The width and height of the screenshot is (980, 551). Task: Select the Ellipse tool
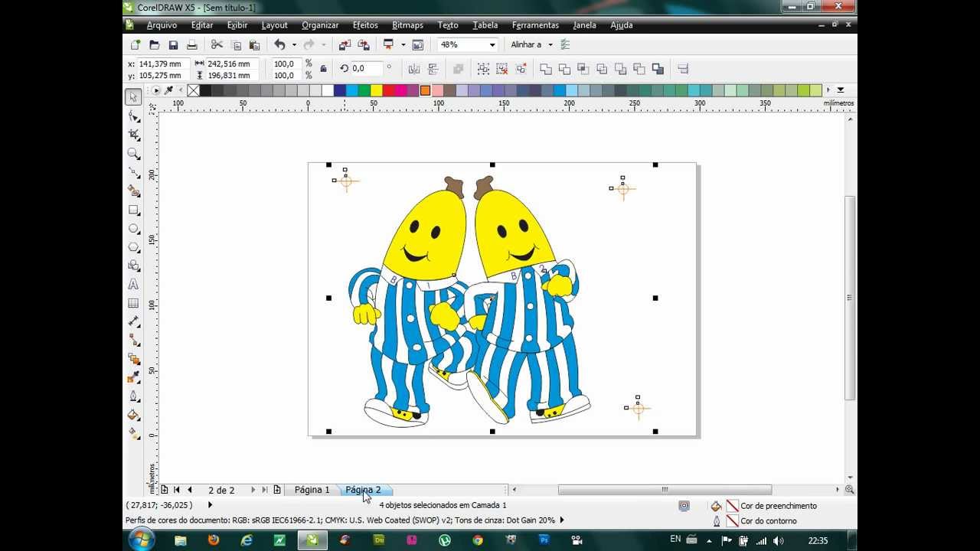coord(133,228)
